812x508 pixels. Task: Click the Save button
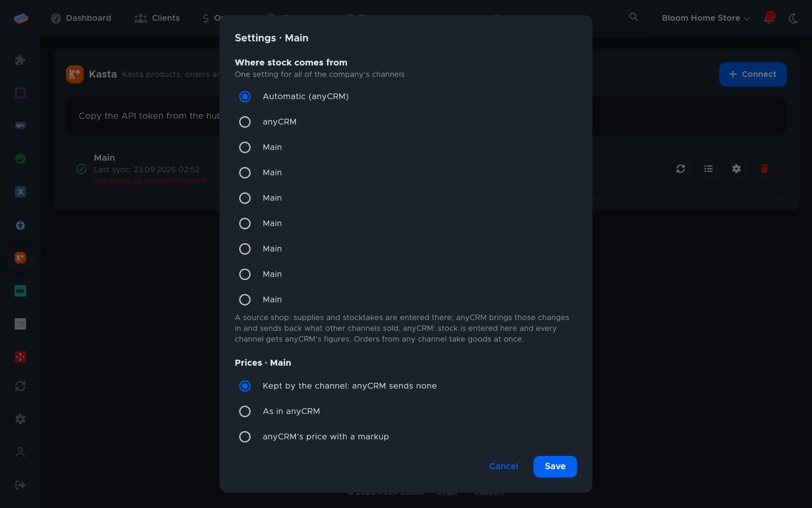click(555, 466)
